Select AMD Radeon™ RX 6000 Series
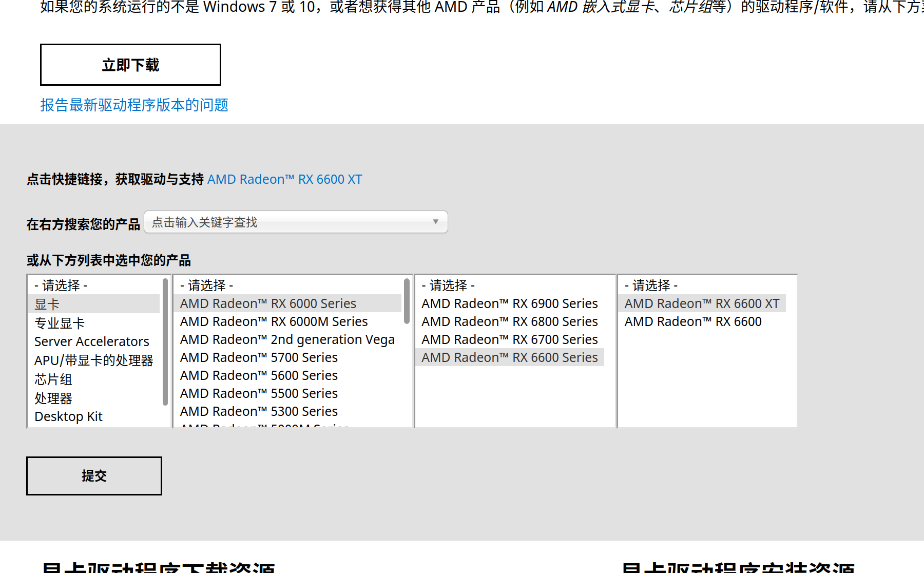The width and height of the screenshot is (924, 573). pyautogui.click(x=267, y=303)
